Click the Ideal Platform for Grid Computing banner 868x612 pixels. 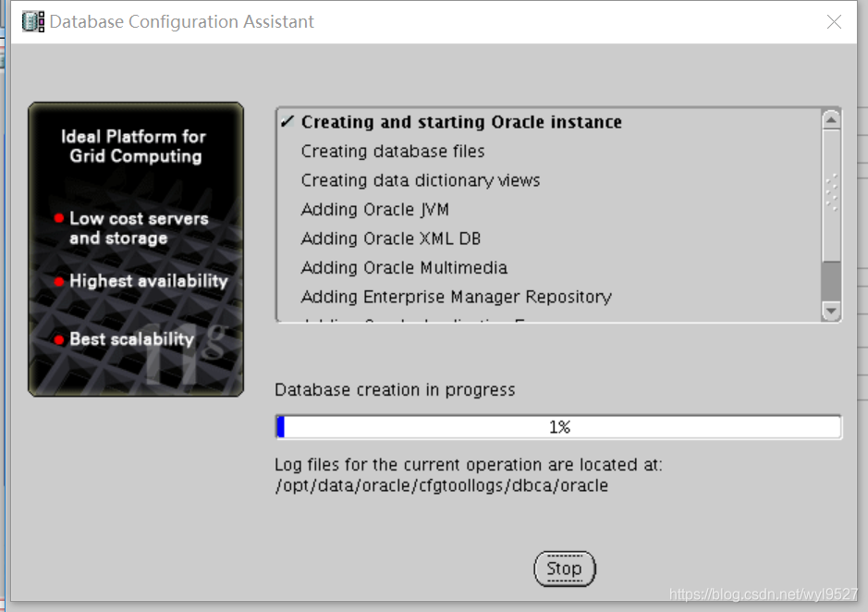[x=136, y=250]
